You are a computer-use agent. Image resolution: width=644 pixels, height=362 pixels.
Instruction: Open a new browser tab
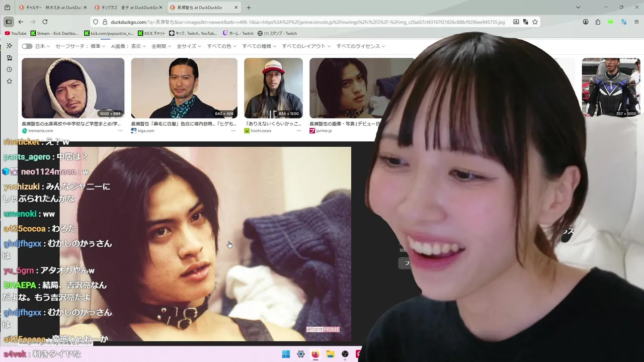(x=249, y=8)
